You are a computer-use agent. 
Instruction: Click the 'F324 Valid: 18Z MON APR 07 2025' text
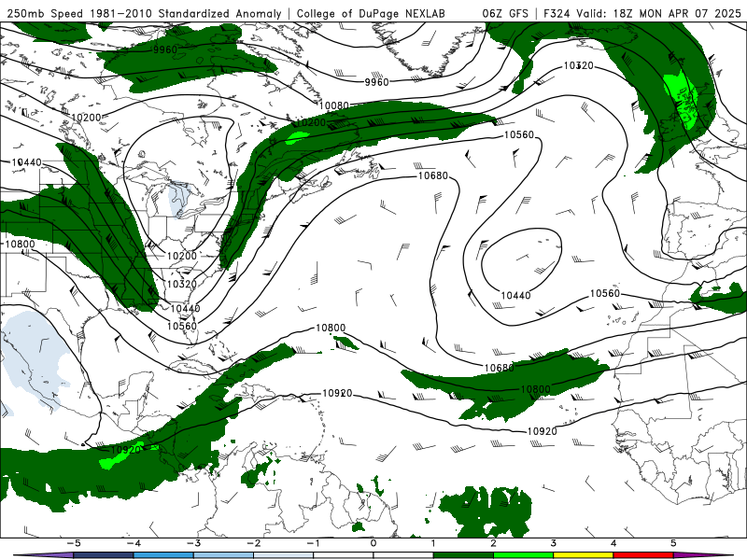[x=642, y=13]
